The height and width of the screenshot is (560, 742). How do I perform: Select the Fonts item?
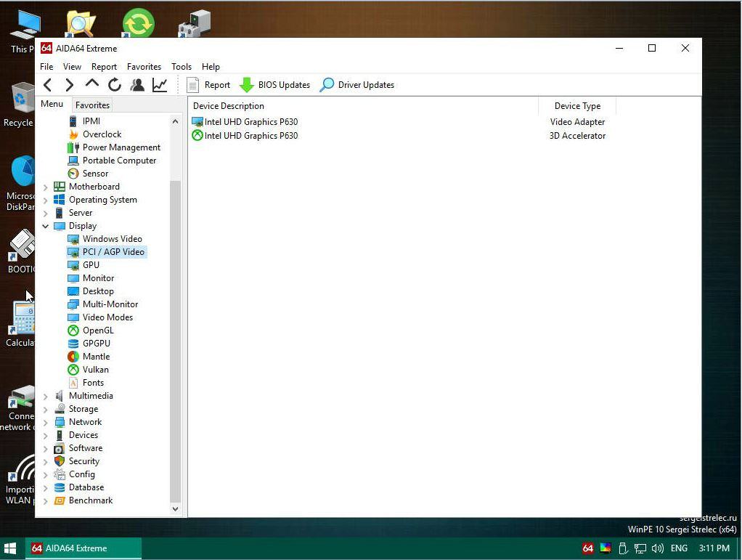[x=93, y=383]
